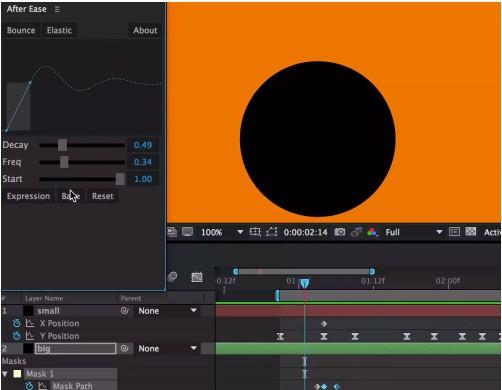
Task: Select the Mask 1 name
Action: (x=40, y=374)
